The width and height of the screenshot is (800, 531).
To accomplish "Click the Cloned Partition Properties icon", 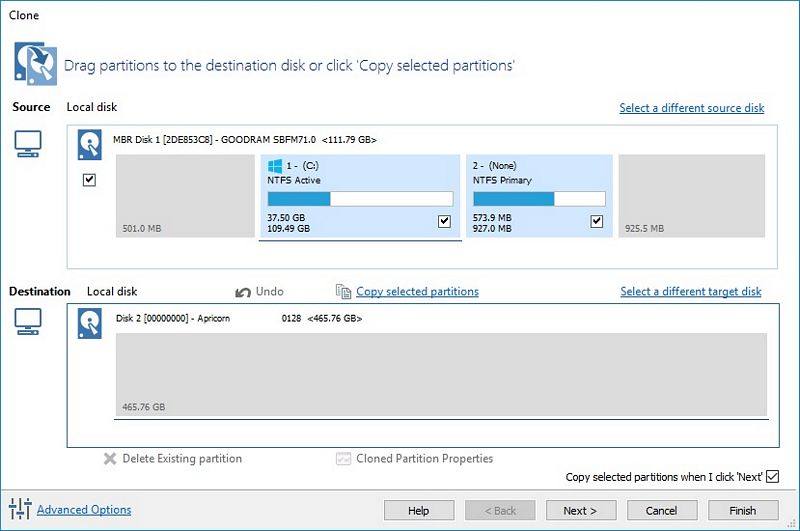I will tap(343, 459).
